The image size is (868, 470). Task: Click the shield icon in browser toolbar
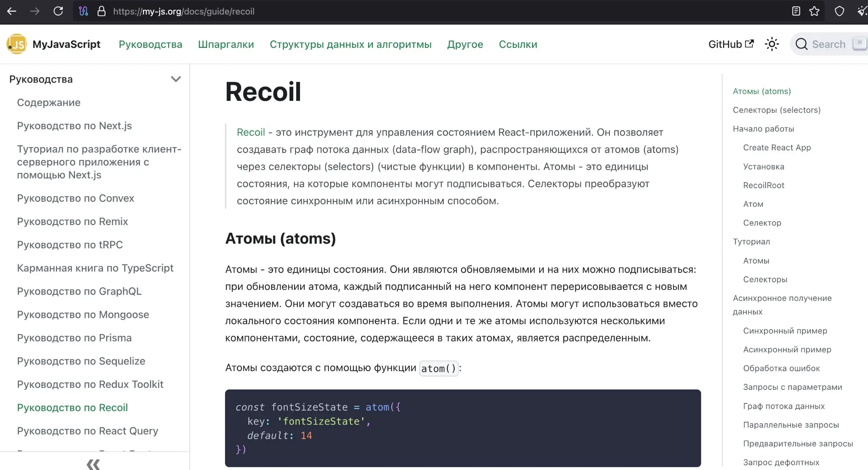pyautogui.click(x=839, y=11)
